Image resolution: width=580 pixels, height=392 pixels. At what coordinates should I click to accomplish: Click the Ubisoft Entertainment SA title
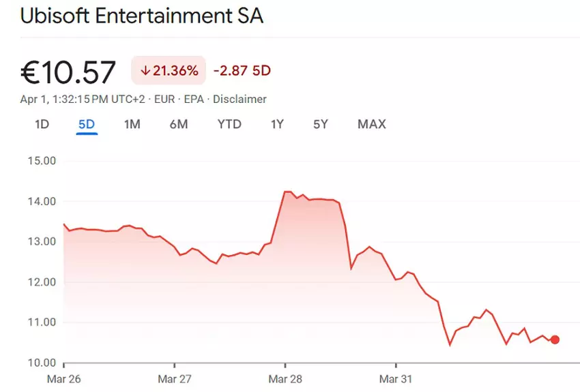point(142,16)
